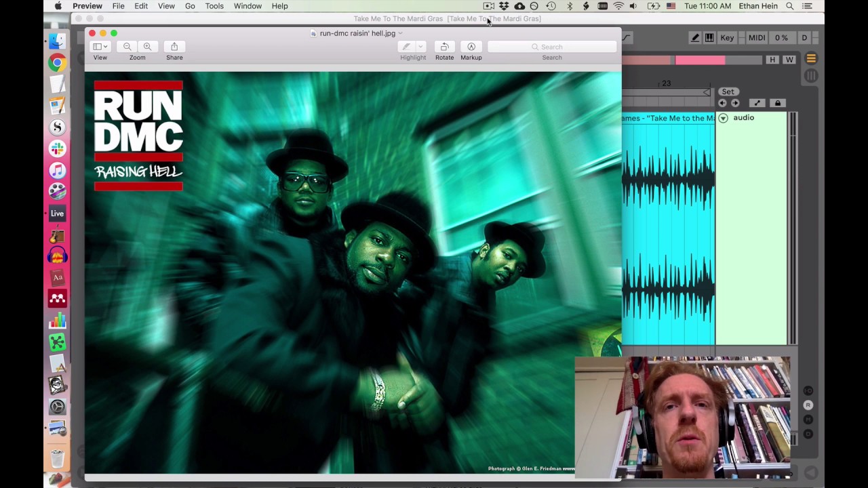Open Finder from the Dock

click(58, 41)
